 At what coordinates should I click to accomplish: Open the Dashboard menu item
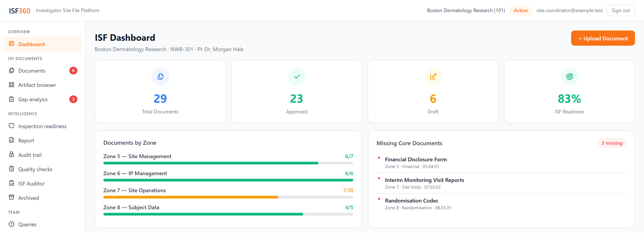(x=43, y=44)
